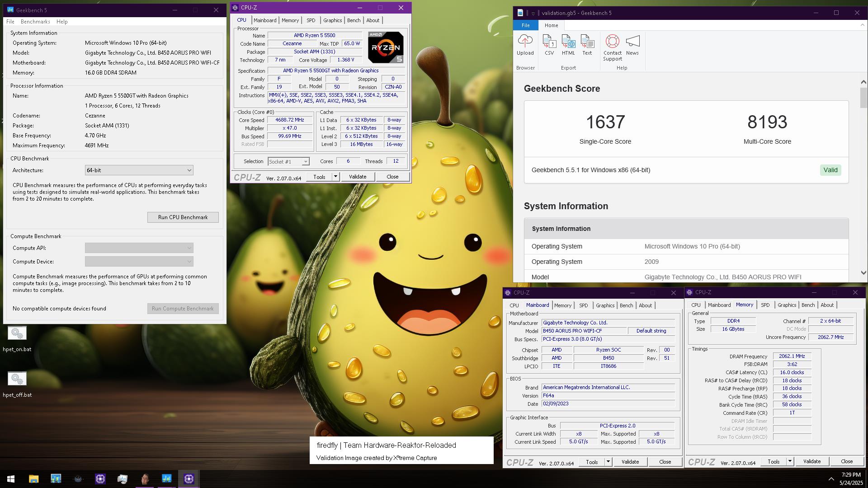Click the Geekbench 5 window title icon
This screenshot has width=868, height=488.
[x=10, y=10]
